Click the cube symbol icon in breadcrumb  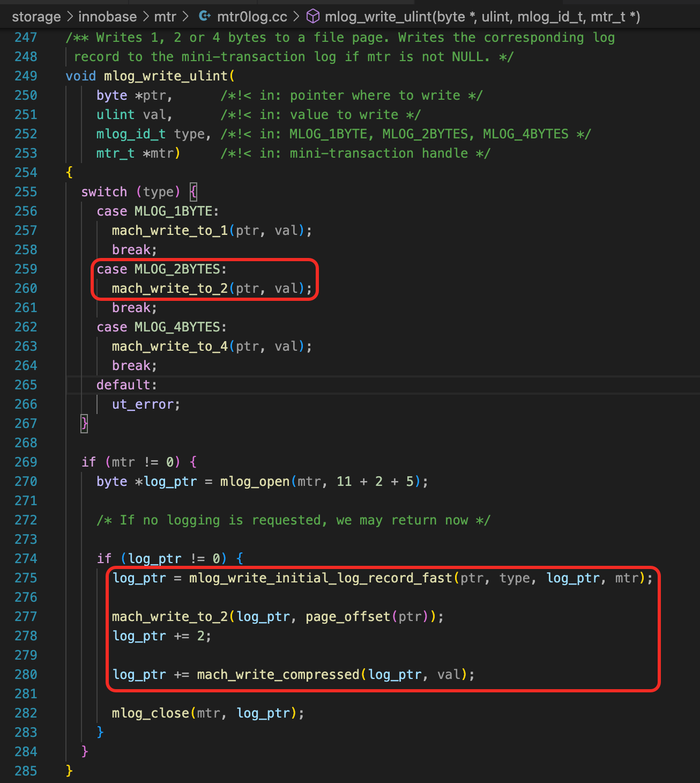[312, 17]
